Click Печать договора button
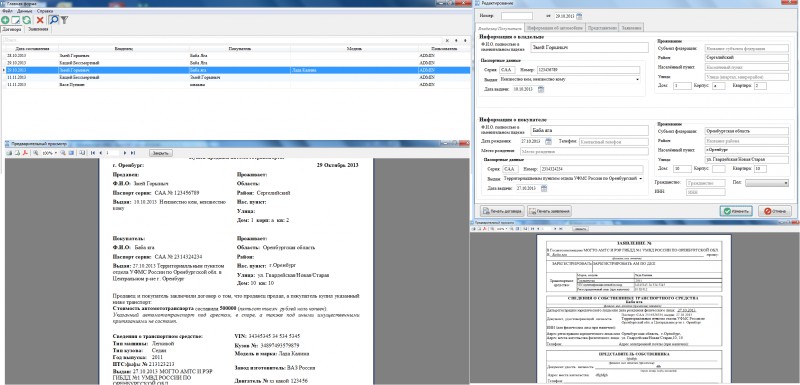 (503, 211)
